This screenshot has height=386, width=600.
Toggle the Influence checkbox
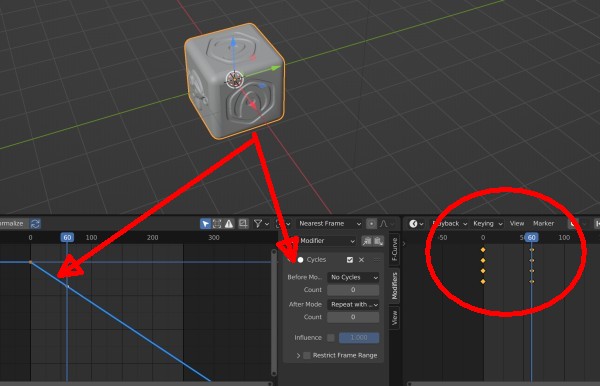pyautogui.click(x=331, y=337)
